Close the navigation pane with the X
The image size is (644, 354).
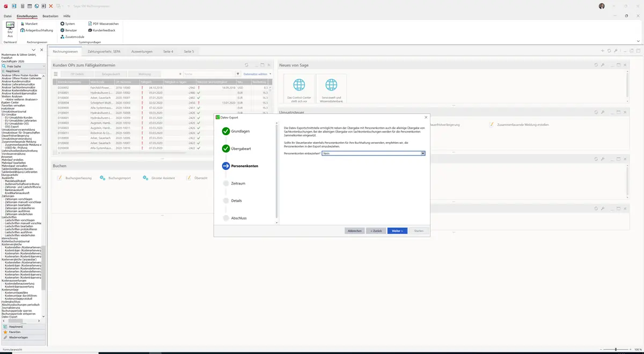pyautogui.click(x=42, y=50)
